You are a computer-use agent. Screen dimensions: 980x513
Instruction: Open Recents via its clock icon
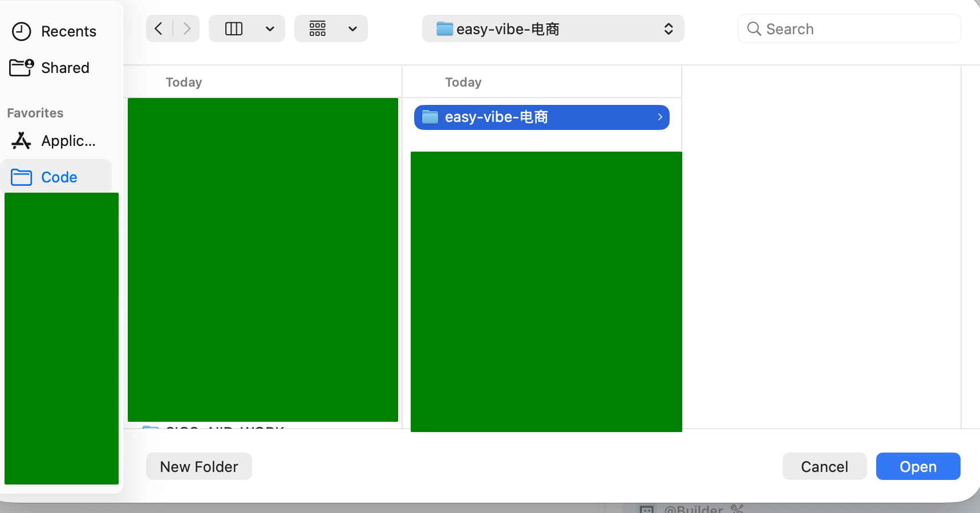point(22,31)
